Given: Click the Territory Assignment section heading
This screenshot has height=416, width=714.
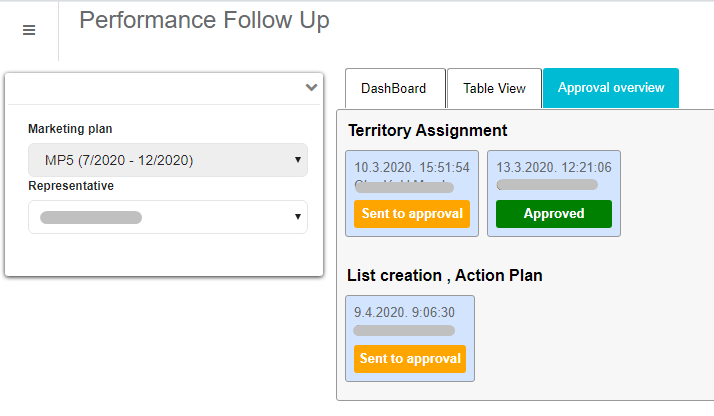Looking at the screenshot, I should (x=428, y=130).
